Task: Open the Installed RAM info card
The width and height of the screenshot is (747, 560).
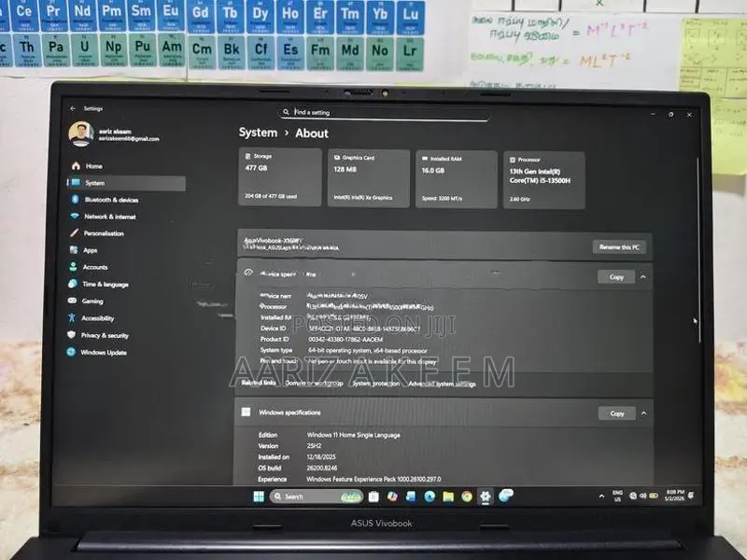Action: (457, 179)
